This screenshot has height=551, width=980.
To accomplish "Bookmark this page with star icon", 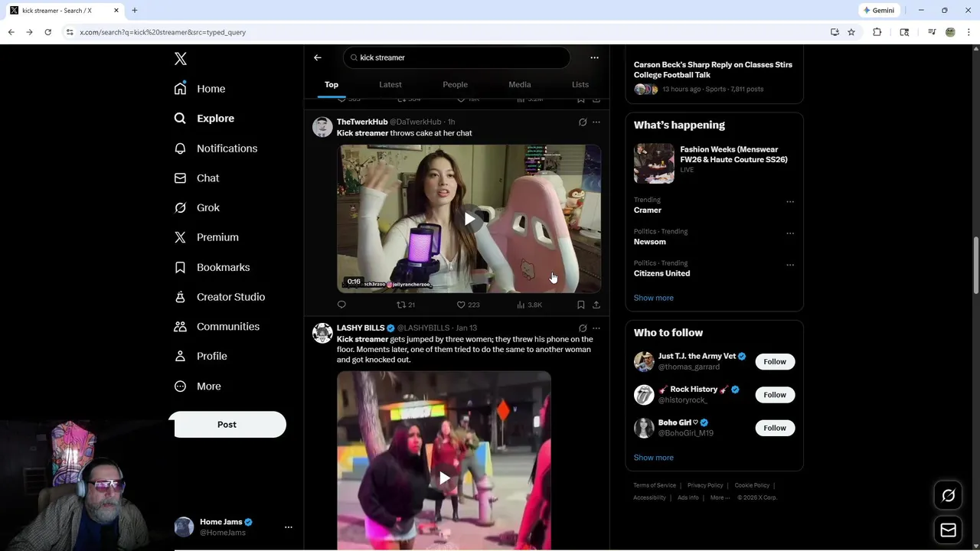I will tap(851, 32).
